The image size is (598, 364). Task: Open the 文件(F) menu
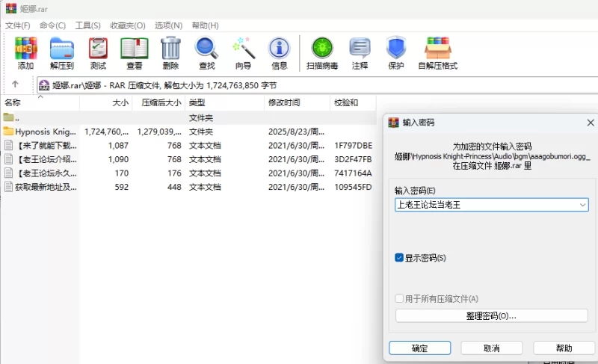pos(17,25)
